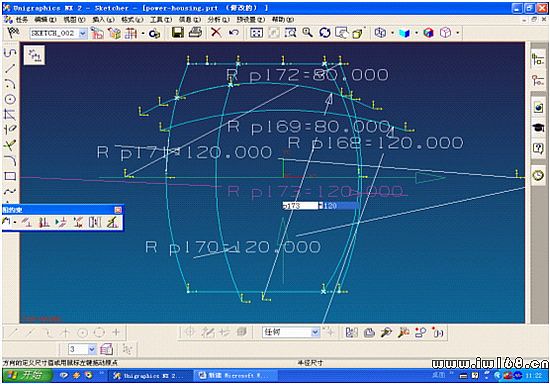The height and width of the screenshot is (384, 550).
Task: Save the part with the floppy disk icon
Action: tap(178, 33)
